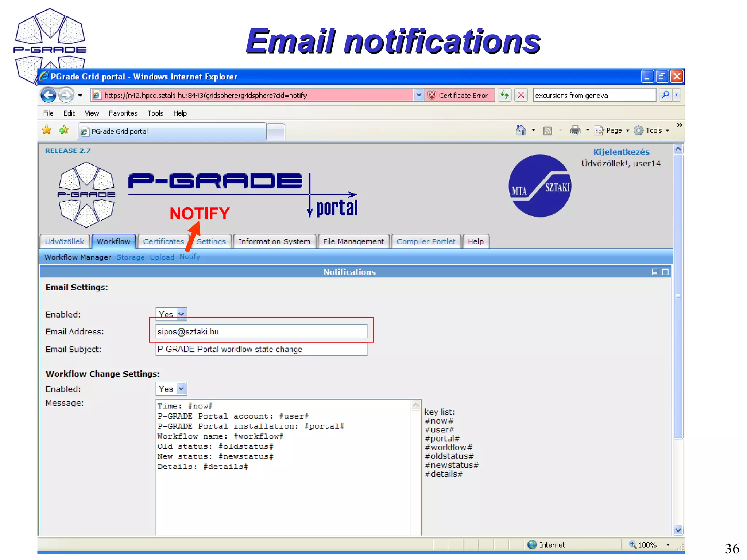This screenshot has width=747, height=560.
Task: Click the RELEASE 2.7 text
Action: click(68, 151)
